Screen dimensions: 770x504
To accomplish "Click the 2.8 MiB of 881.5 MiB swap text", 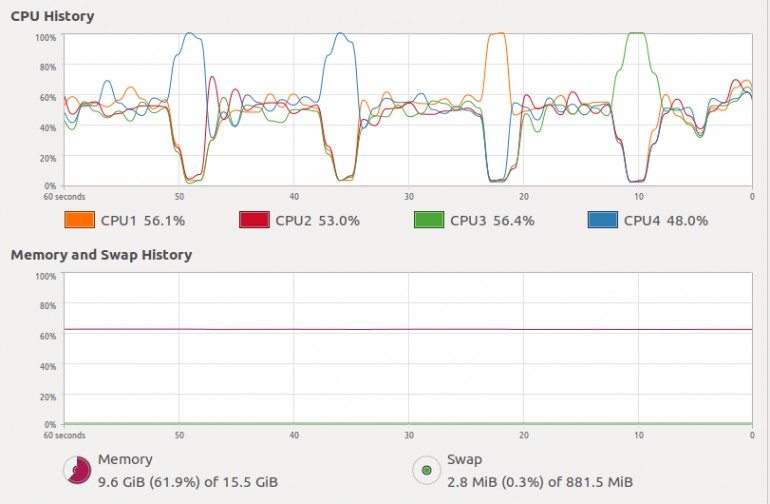I will pos(540,482).
